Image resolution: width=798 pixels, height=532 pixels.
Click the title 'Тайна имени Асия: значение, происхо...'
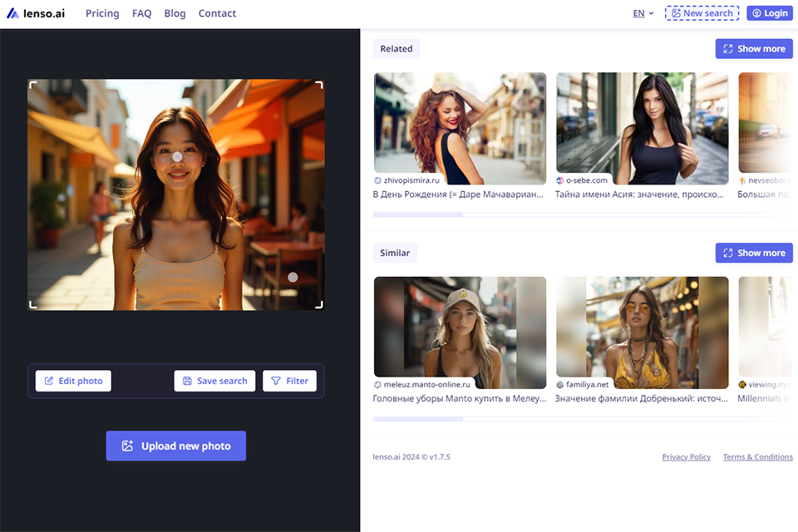(x=639, y=195)
